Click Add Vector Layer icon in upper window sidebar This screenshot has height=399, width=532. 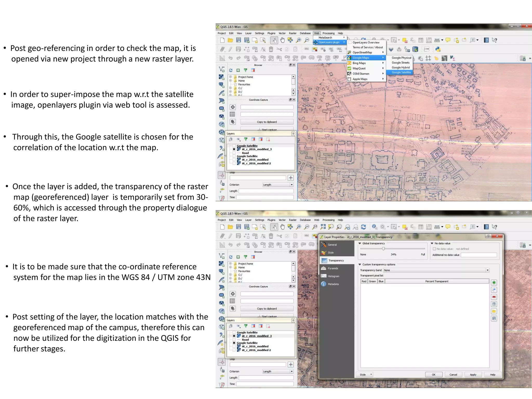[x=222, y=69]
